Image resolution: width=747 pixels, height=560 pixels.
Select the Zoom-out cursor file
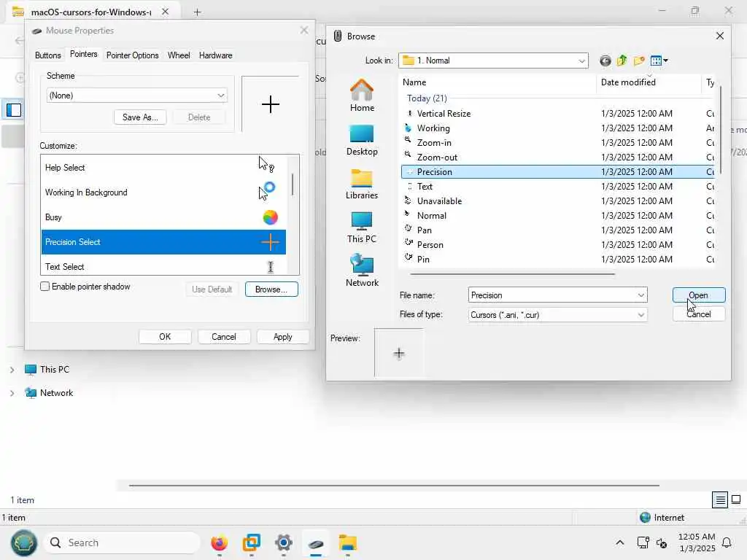437,157
